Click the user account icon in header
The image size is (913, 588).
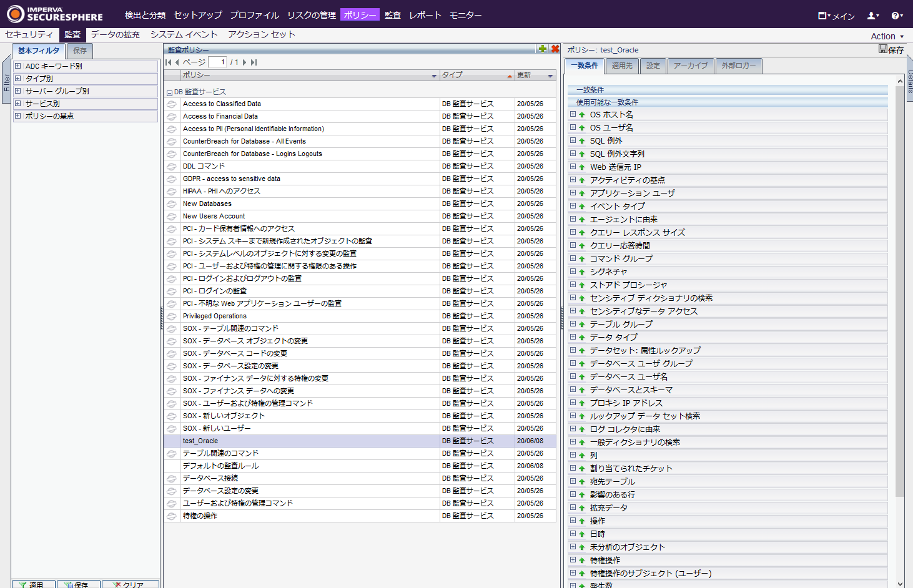tap(873, 16)
